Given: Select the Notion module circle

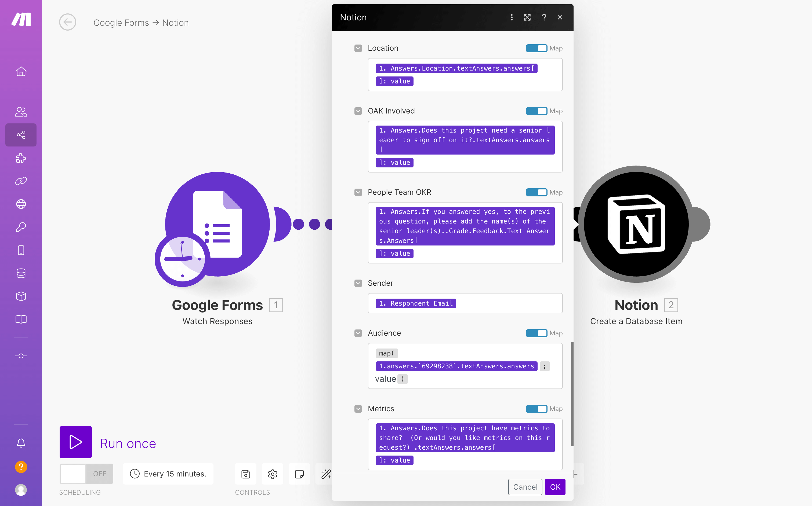Looking at the screenshot, I should coord(636,224).
